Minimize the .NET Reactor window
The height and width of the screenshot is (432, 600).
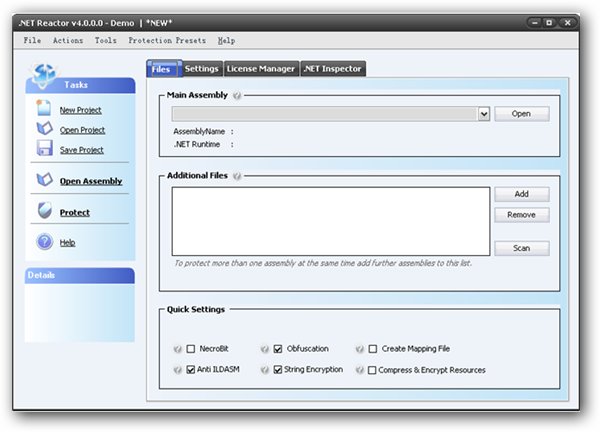pyautogui.click(x=535, y=23)
